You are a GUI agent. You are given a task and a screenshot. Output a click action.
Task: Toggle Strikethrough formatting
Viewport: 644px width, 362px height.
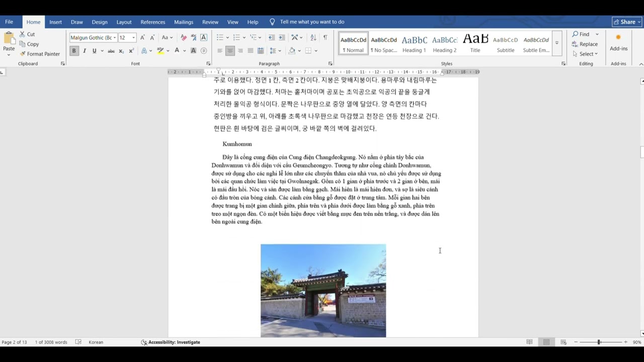(x=111, y=51)
